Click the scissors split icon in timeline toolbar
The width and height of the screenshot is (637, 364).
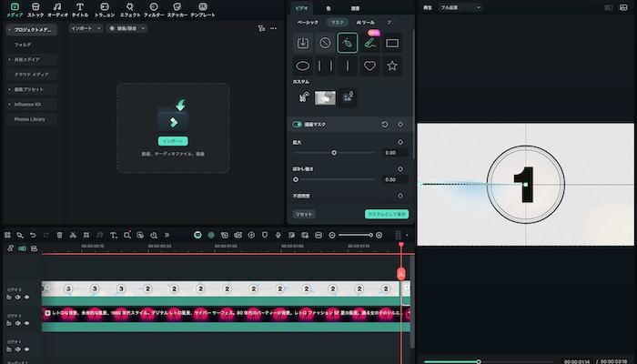pyautogui.click(x=73, y=235)
